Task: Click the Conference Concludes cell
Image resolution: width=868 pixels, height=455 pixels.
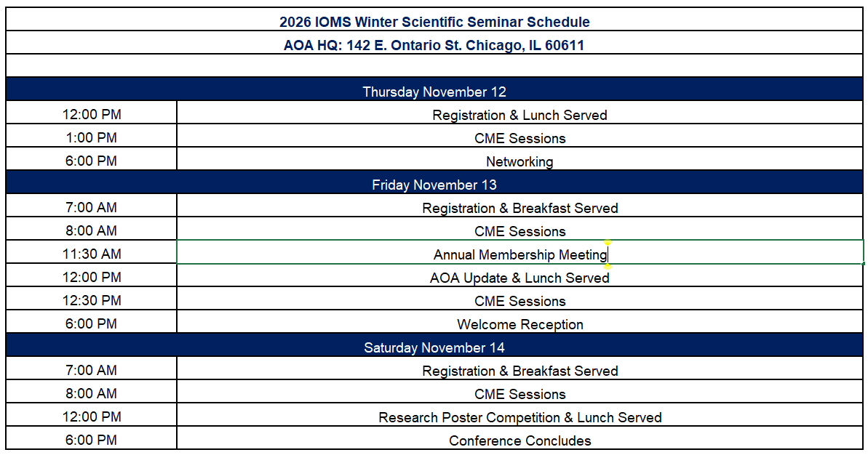Action: coord(519,438)
